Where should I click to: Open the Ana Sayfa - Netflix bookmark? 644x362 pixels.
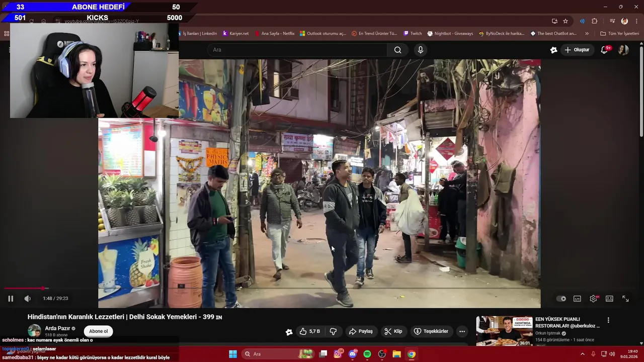[x=274, y=34]
